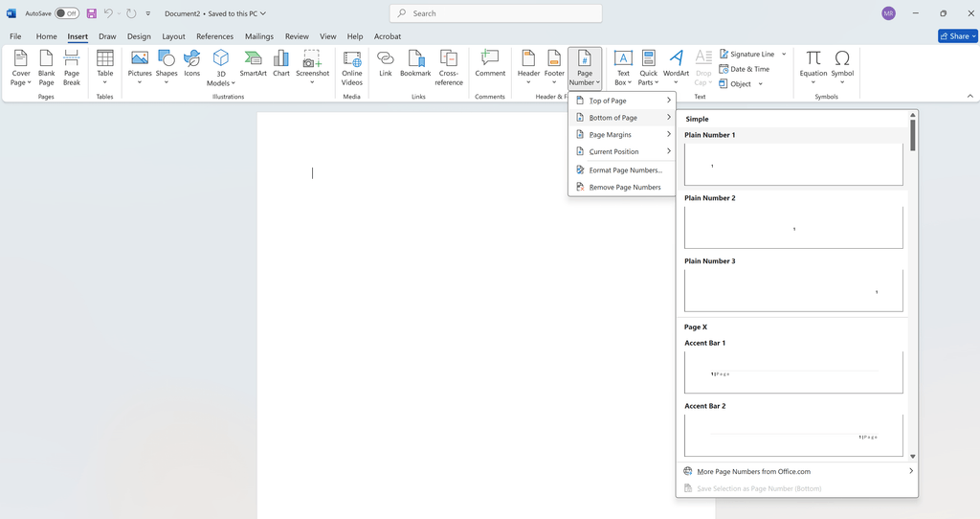Select the Plain Number 3 thumbnail
Image resolution: width=980 pixels, height=519 pixels.
[793, 291]
